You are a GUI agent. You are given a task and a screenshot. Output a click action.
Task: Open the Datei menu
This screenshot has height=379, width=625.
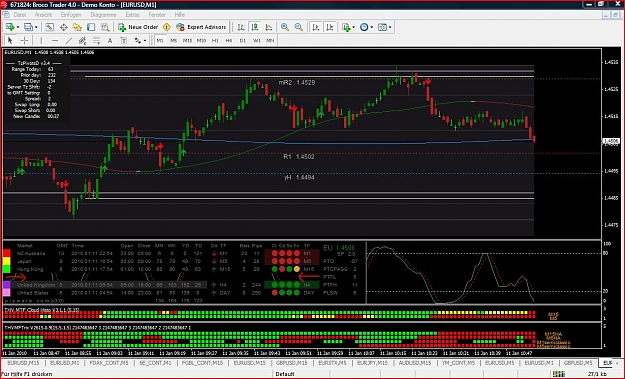20,15
